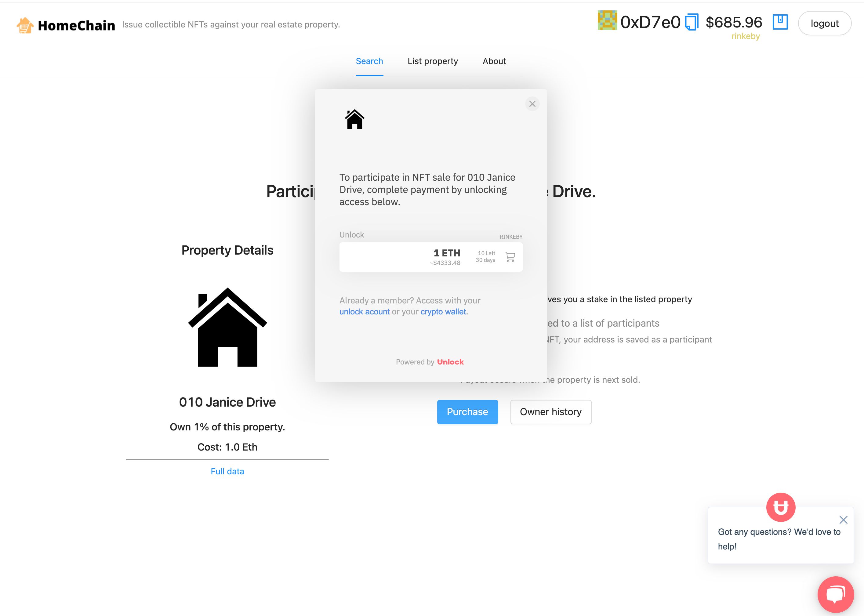Click the Full data link for property details
This screenshot has height=616, width=864.
coord(227,471)
